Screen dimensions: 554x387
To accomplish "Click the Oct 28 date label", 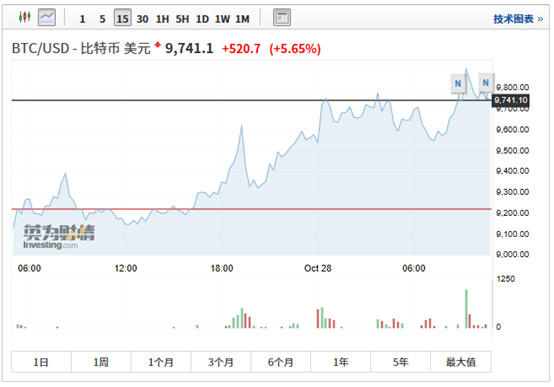I will click(318, 269).
